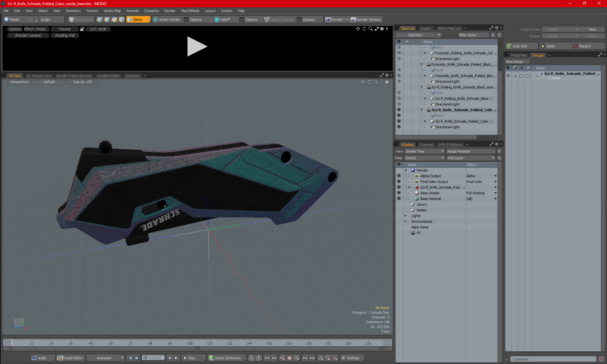607x364 pixels.
Task: Click the preview zoom magnifier icon
Action: (371, 29)
